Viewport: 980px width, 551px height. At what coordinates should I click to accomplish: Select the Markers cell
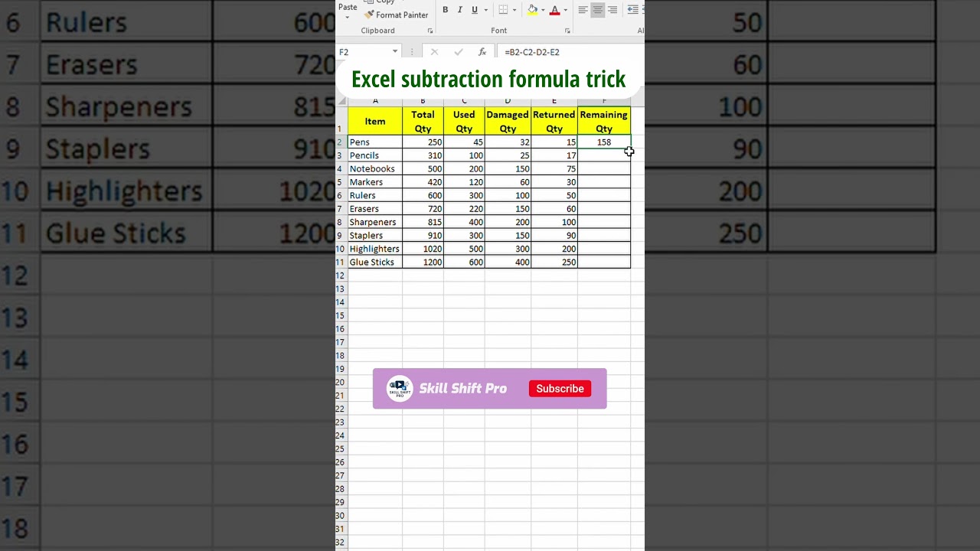coord(375,182)
